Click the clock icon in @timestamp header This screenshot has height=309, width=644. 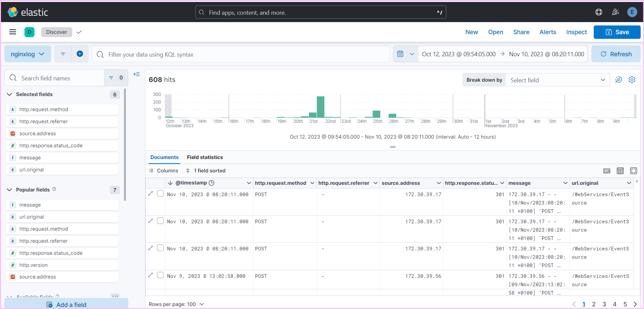point(212,183)
